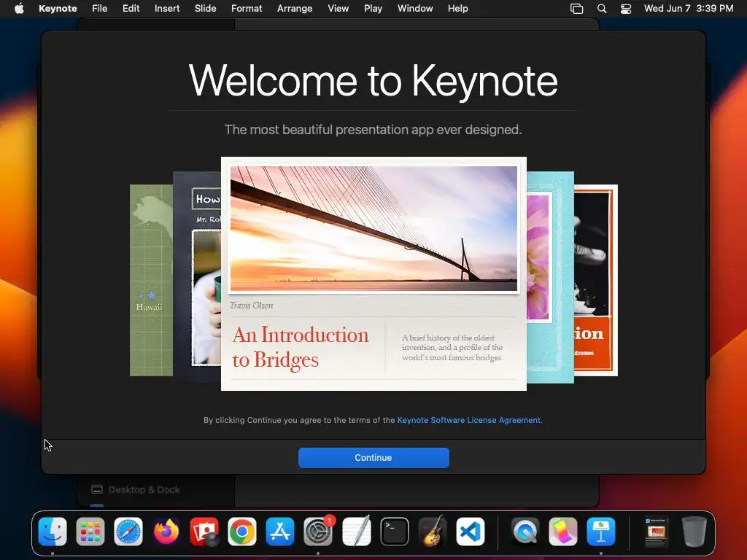Launch Firefox from the Dock

tap(166, 532)
